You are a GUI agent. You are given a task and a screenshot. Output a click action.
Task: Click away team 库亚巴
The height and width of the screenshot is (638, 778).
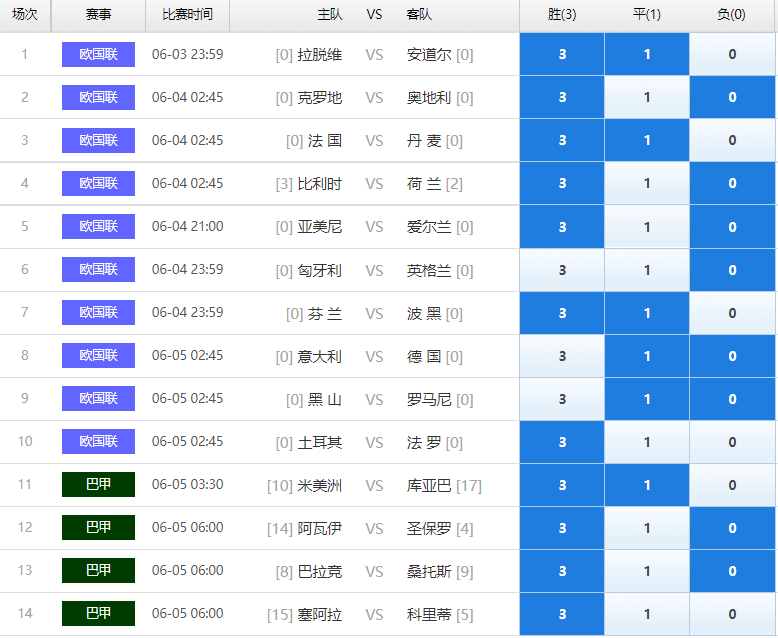point(429,485)
